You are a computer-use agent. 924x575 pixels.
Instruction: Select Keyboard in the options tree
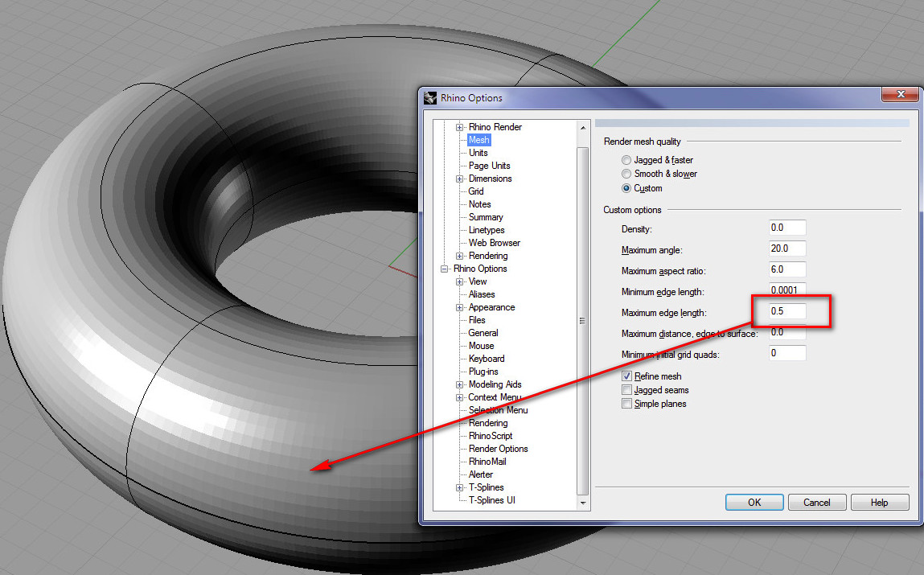(x=487, y=359)
